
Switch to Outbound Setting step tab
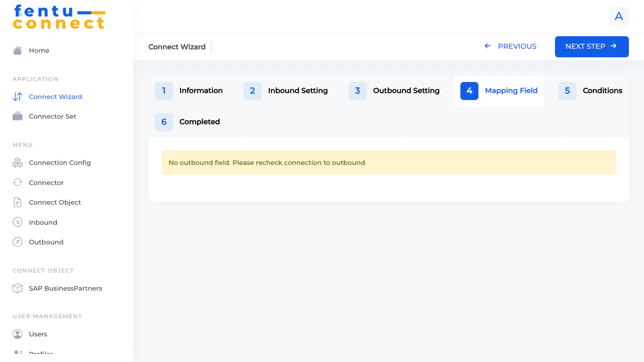[x=394, y=91]
